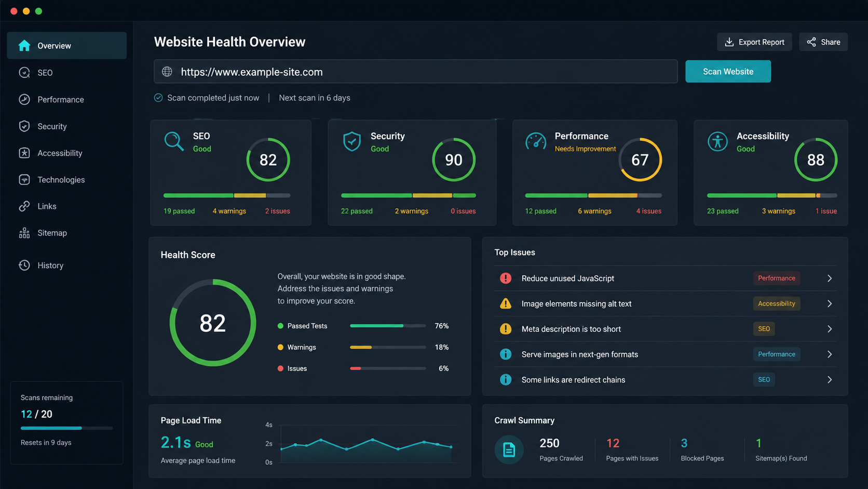Click the Performance gauge icon in sidebar
The height and width of the screenshot is (489, 868).
pyautogui.click(x=24, y=99)
